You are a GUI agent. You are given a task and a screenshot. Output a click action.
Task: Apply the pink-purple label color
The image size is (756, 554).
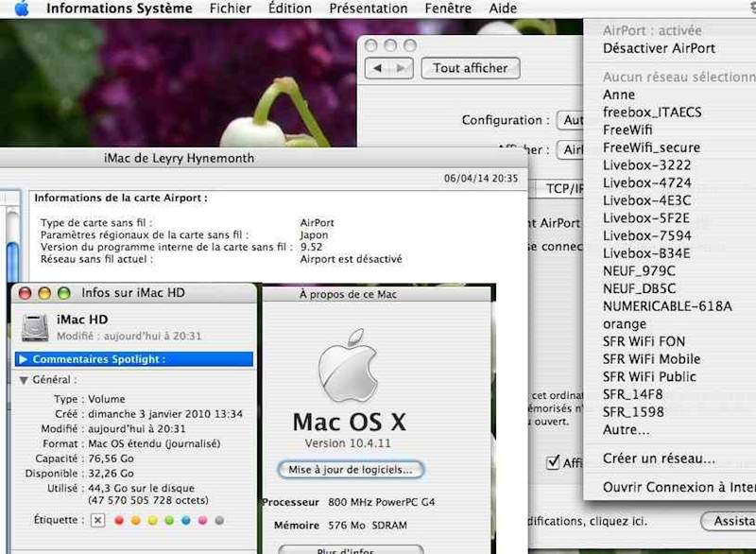pos(202,520)
